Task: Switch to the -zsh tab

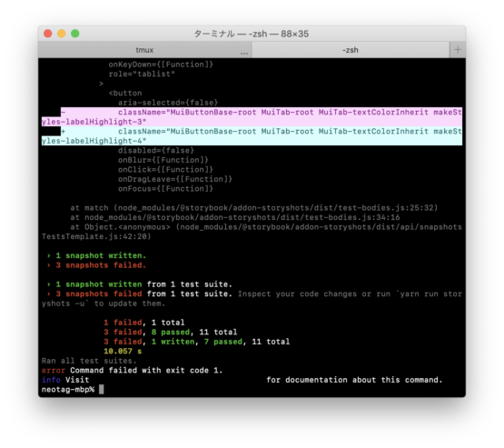Action: [x=351, y=50]
